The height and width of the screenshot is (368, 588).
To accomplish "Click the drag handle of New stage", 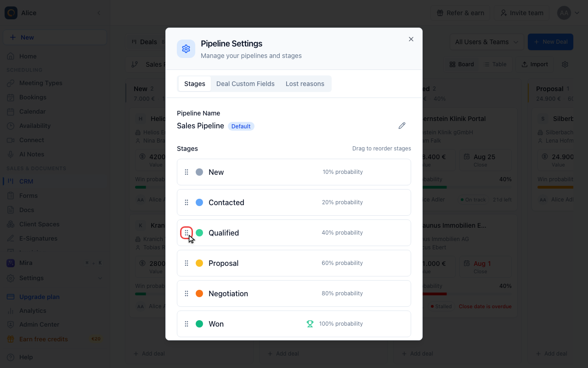I will coord(187,172).
